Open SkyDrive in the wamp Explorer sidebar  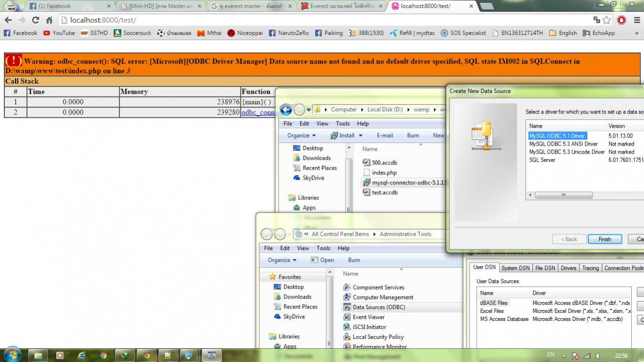pos(309,178)
